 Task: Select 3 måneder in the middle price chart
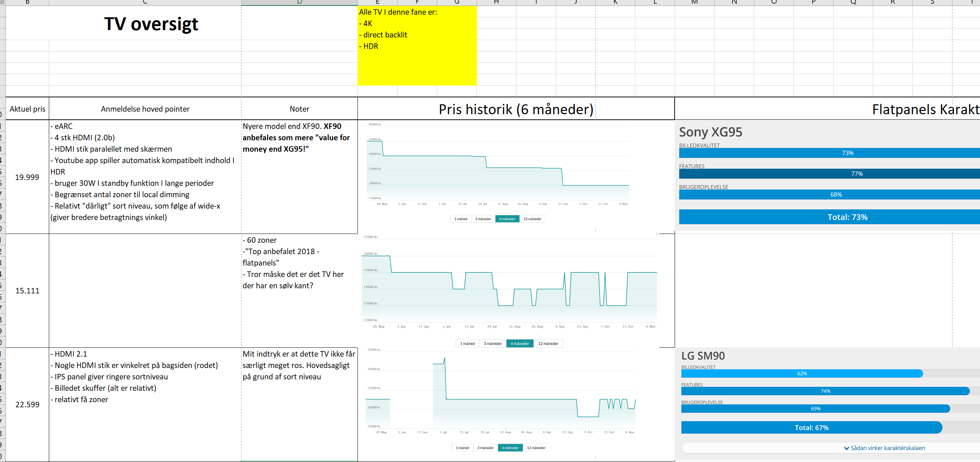tap(492, 344)
